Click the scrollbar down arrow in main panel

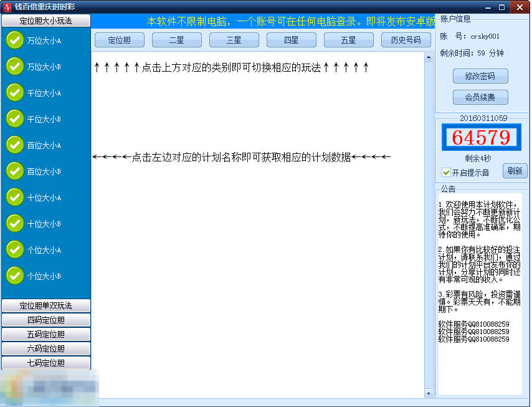pos(429,393)
